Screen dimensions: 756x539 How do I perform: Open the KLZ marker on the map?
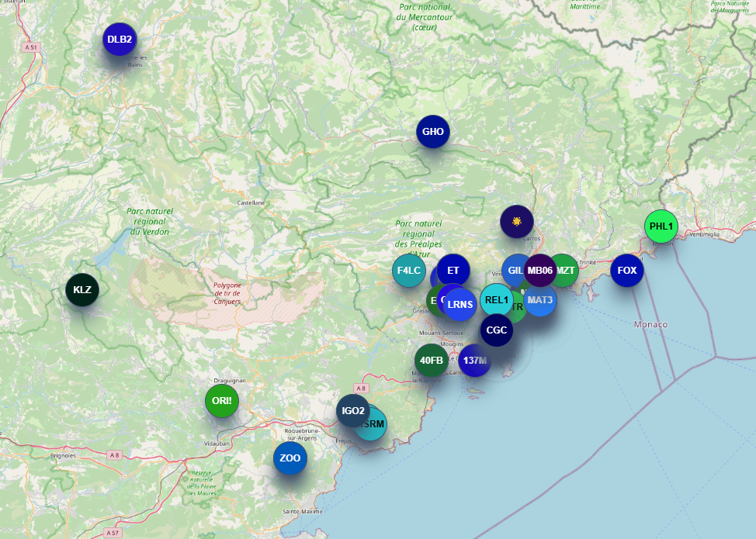click(x=82, y=290)
